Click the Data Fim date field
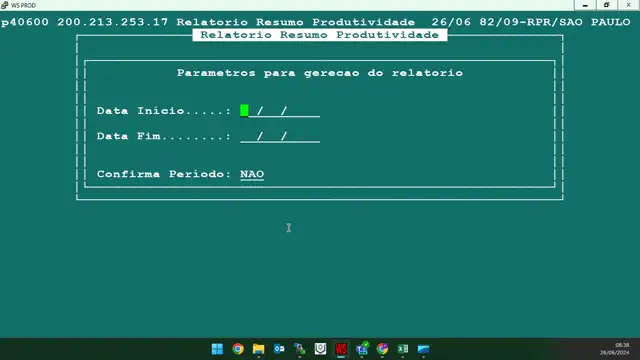Screen dimensions: 640x360 point(280,136)
